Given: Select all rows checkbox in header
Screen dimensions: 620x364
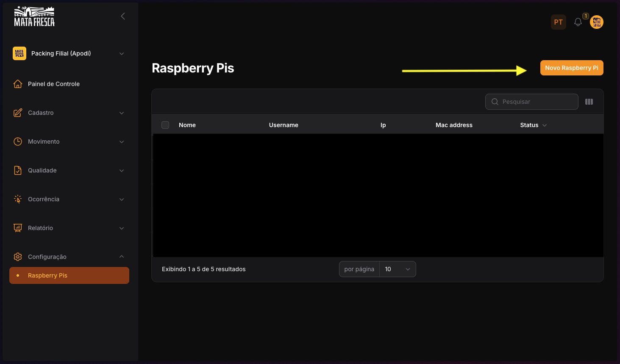Looking at the screenshot, I should pyautogui.click(x=165, y=125).
